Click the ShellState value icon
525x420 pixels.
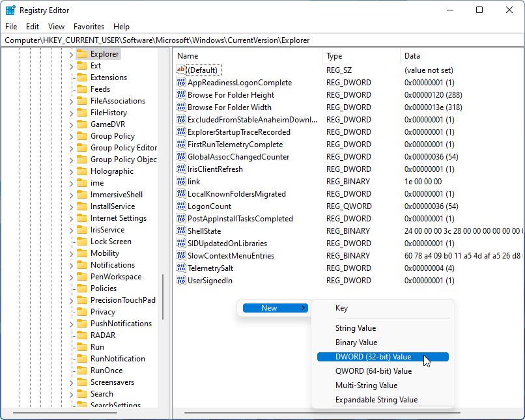pos(181,231)
